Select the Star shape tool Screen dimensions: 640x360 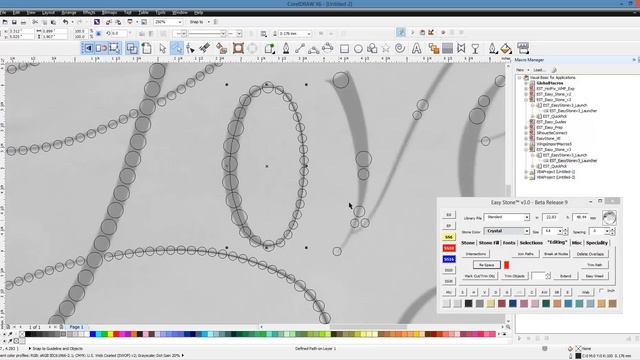click(x=386, y=49)
